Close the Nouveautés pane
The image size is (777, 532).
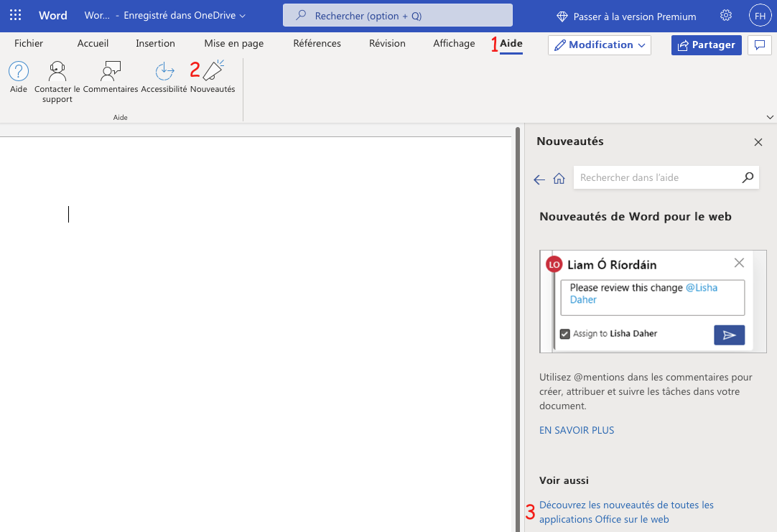(x=758, y=142)
